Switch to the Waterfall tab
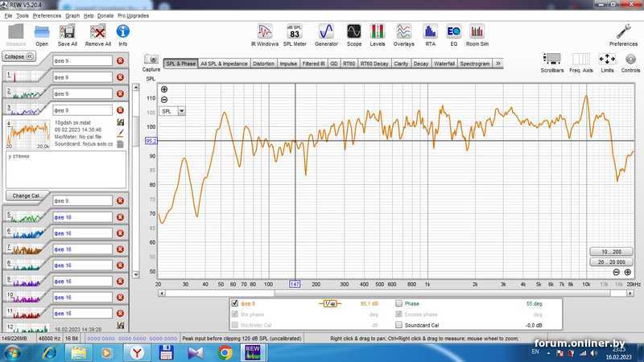This screenshot has width=644, height=362. tap(444, 64)
